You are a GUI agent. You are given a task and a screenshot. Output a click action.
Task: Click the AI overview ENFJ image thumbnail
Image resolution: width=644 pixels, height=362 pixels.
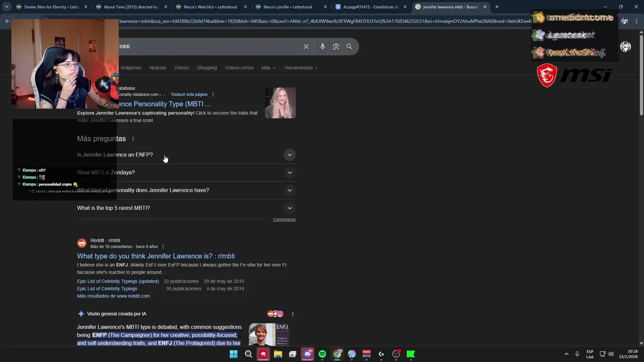[x=269, y=334]
